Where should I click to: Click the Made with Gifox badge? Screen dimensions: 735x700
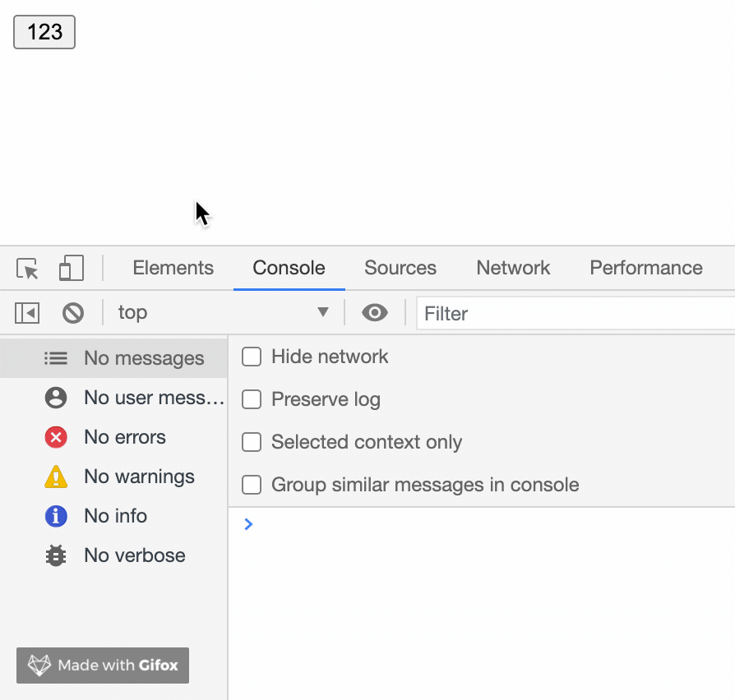pyautogui.click(x=103, y=665)
